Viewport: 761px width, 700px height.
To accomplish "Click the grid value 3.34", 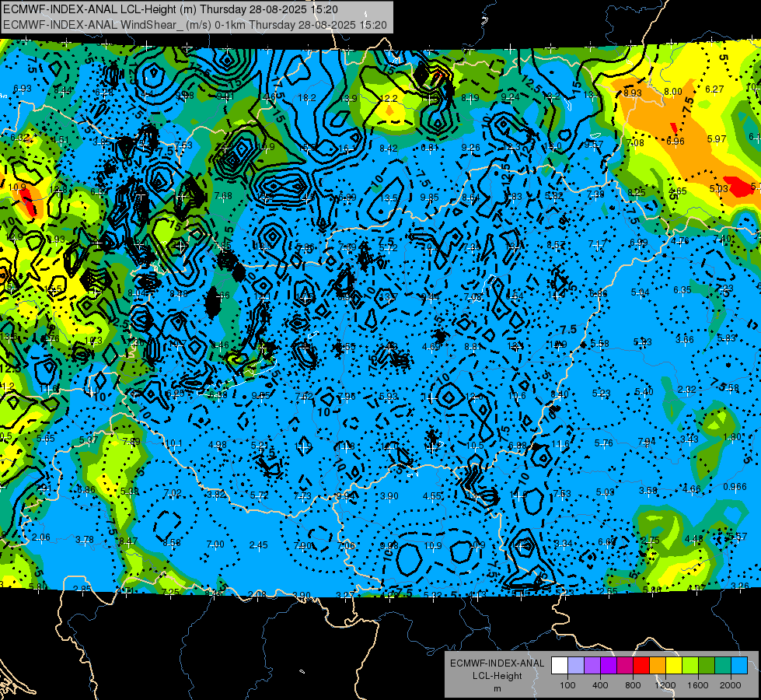I will point(563,544).
